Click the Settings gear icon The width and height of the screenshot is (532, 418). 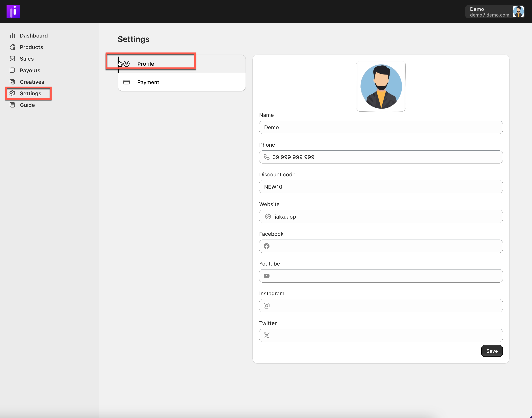13,93
